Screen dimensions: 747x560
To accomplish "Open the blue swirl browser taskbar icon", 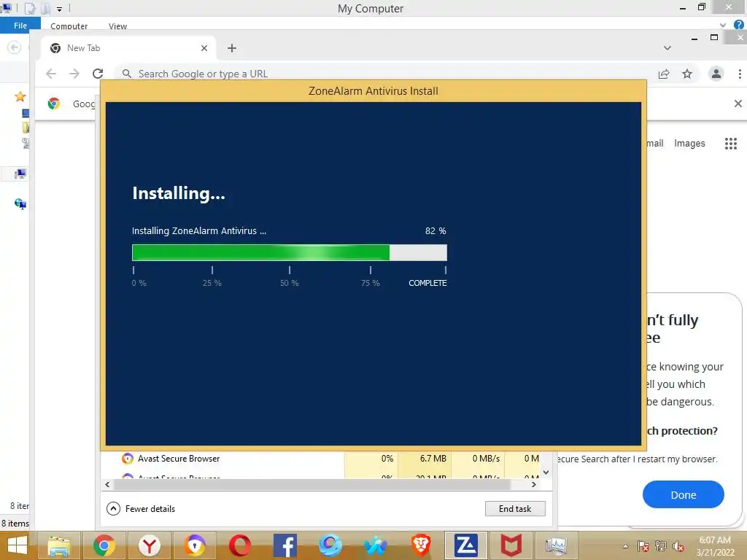I will tap(330, 545).
